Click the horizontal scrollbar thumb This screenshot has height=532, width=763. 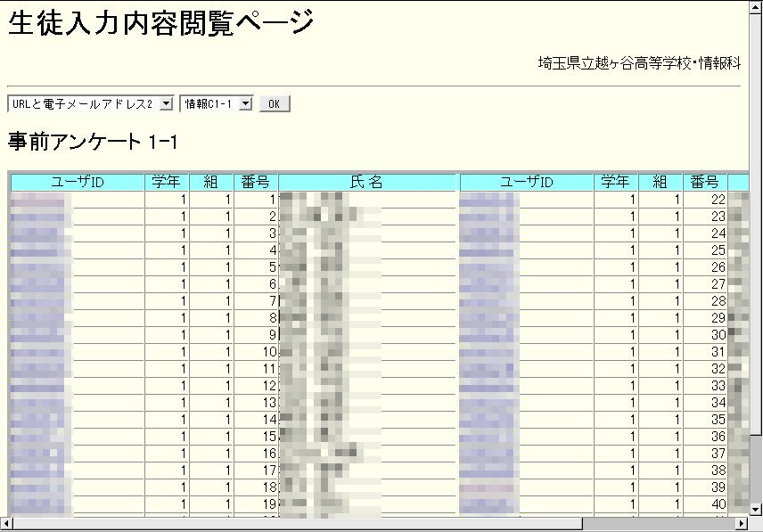[294, 524]
